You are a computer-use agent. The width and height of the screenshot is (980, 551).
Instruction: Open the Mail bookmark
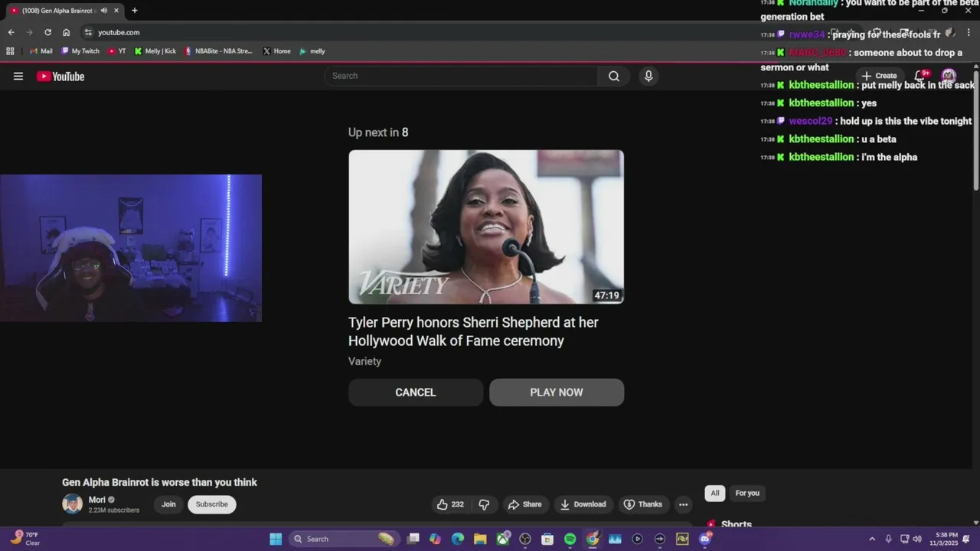[41, 51]
